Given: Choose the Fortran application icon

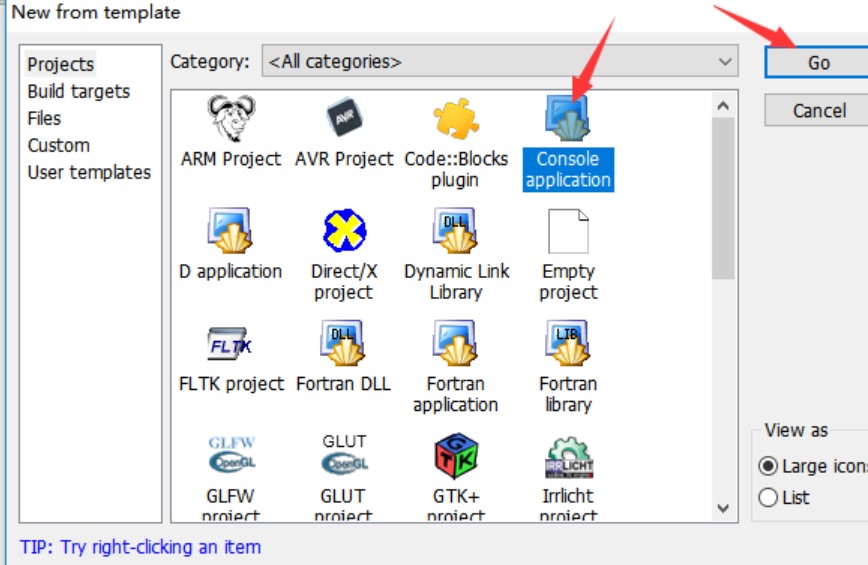Looking at the screenshot, I should (x=456, y=343).
